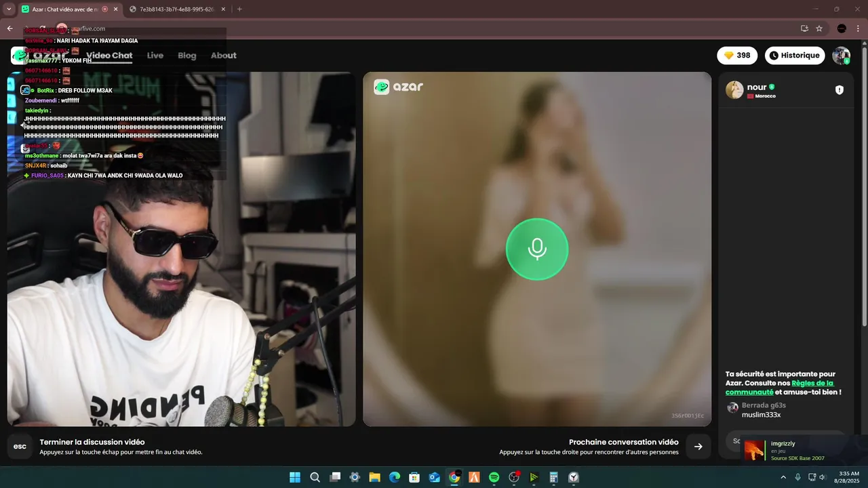Launch Microsoft Edge from the taskbar
Viewport: 868px width, 488px height.
(x=395, y=477)
